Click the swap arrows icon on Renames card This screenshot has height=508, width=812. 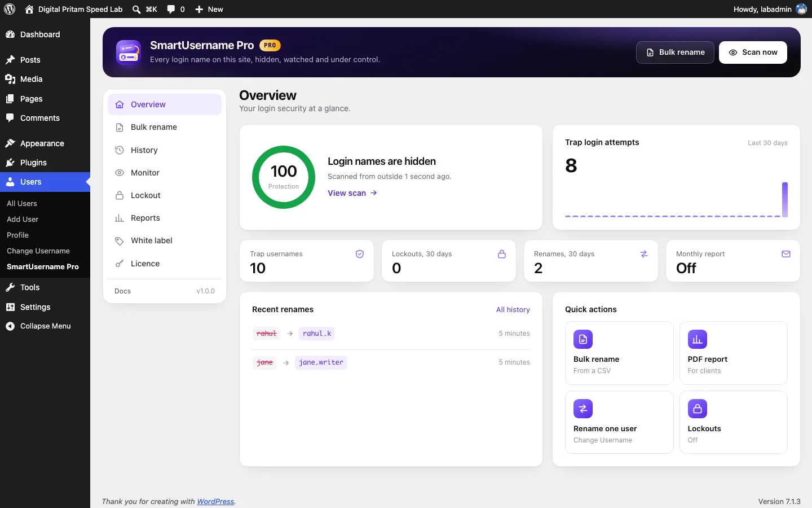[644, 254]
